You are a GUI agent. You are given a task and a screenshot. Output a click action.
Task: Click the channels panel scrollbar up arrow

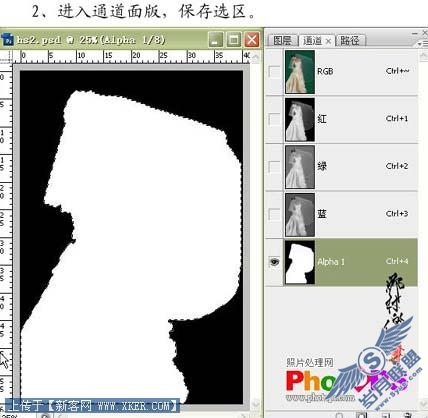tap(423, 55)
